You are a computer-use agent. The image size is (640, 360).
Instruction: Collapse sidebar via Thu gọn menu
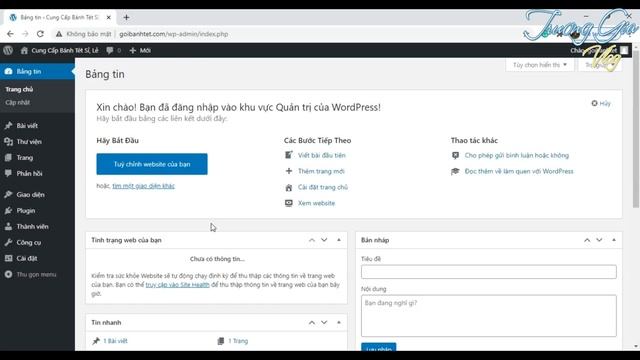click(x=38, y=274)
